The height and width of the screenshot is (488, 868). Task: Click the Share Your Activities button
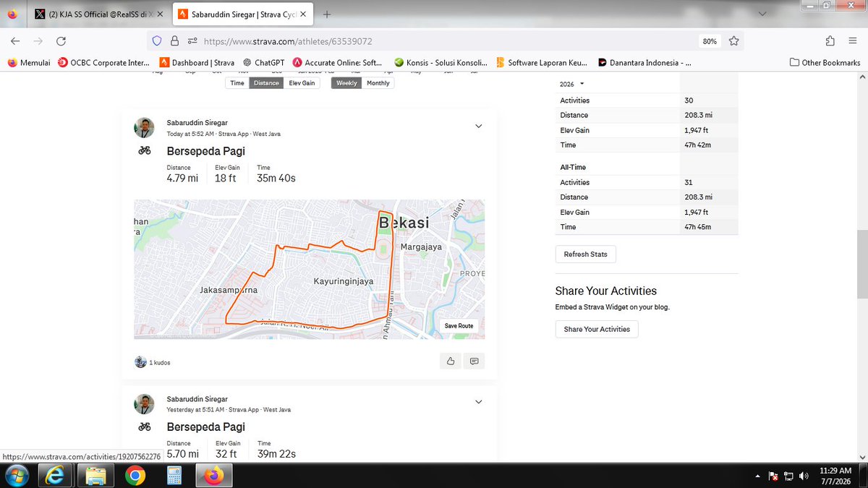[x=597, y=329]
